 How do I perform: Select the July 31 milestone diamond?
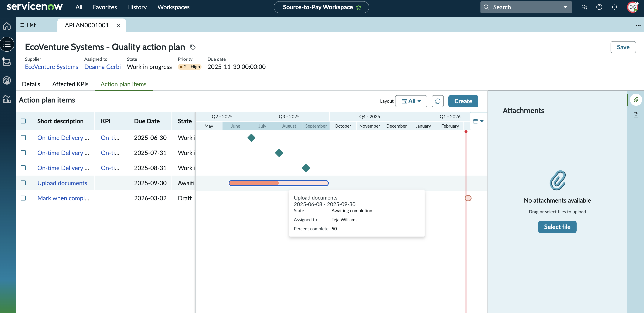click(x=279, y=153)
